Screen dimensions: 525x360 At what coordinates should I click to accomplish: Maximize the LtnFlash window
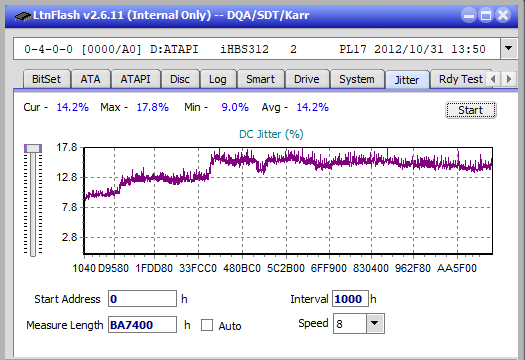[486, 15]
